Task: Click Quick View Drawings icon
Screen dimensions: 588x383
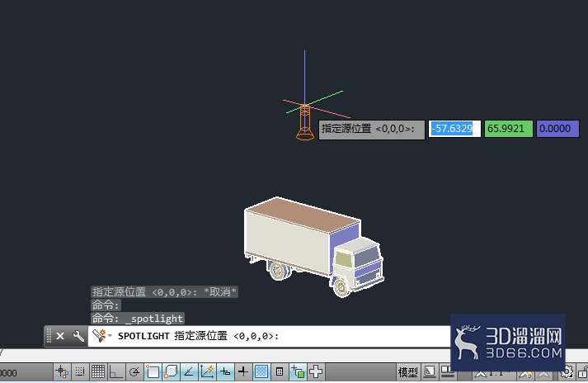Action: (x=446, y=372)
